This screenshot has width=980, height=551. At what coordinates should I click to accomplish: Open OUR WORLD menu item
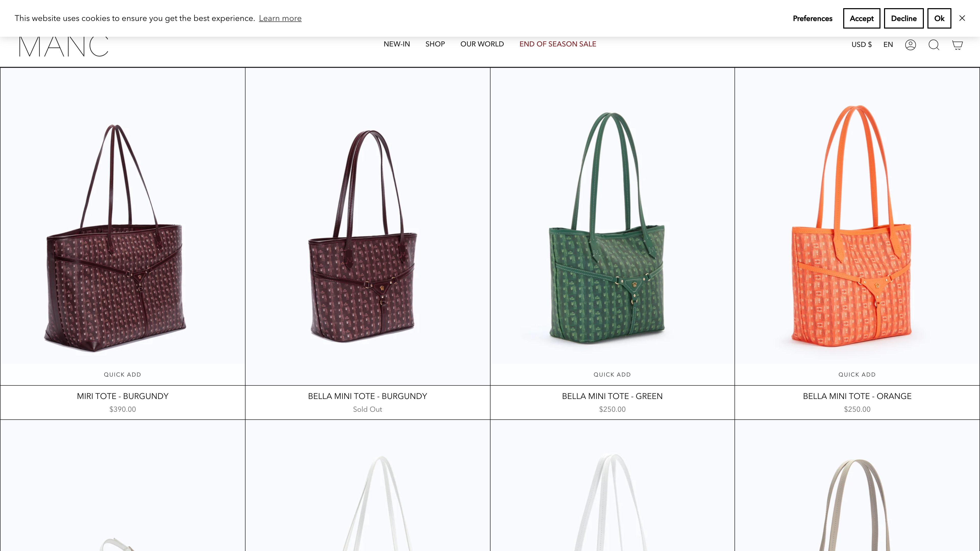[x=482, y=44]
